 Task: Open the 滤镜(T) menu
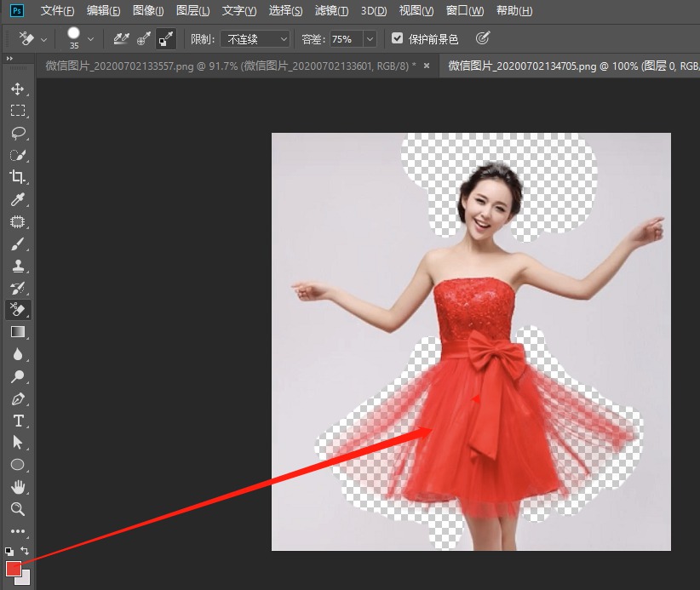pos(331,11)
